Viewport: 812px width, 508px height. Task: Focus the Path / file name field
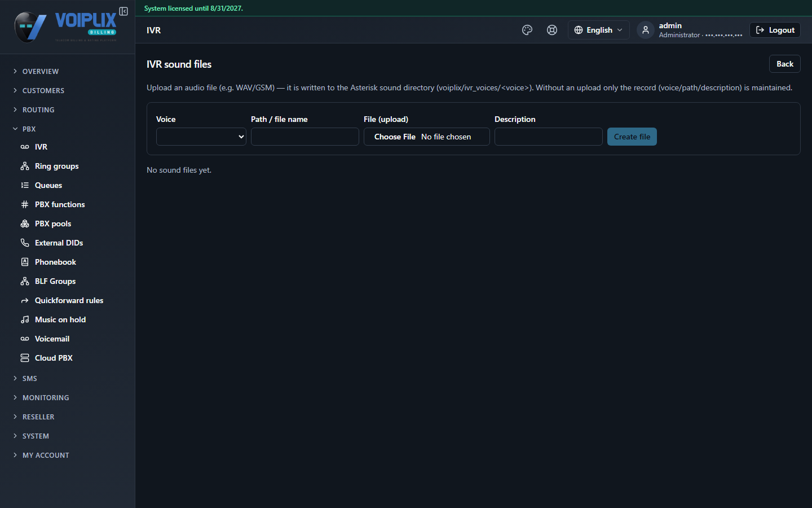coord(305,137)
